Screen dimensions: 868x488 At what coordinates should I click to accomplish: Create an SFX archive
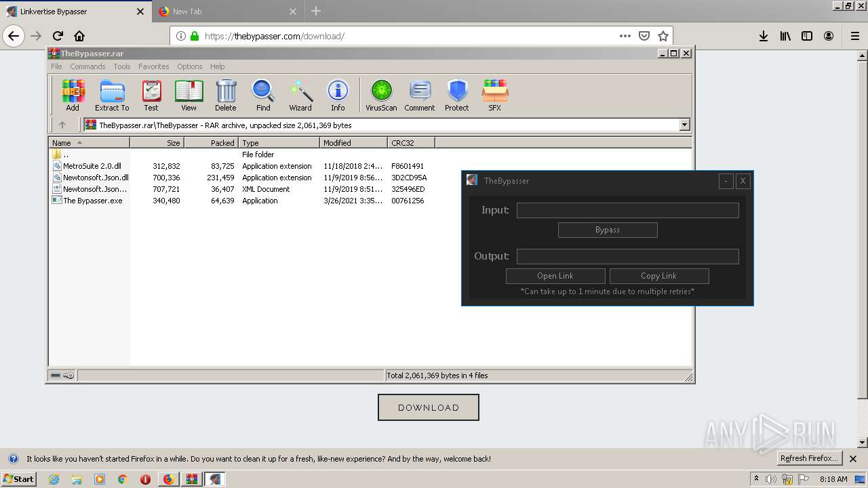[495, 95]
